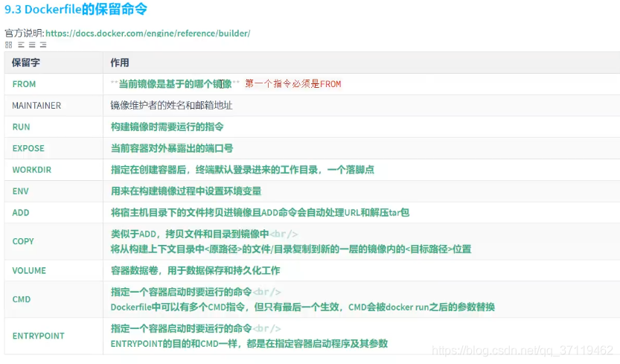
Task: Click '类似于ADD，拷贝文件和目录到镜像中' line
Action: pos(190,234)
